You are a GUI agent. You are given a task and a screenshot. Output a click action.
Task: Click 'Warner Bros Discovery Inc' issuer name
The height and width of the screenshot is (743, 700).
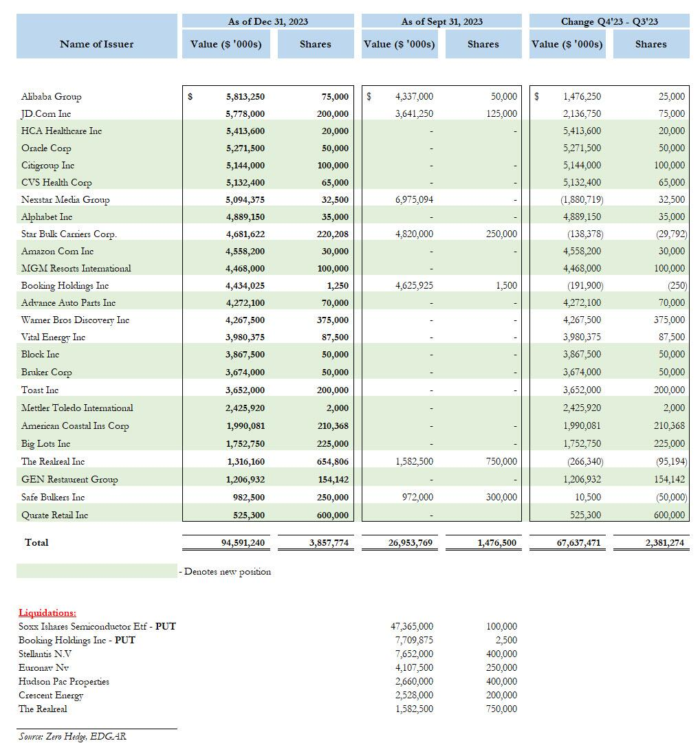click(75, 320)
